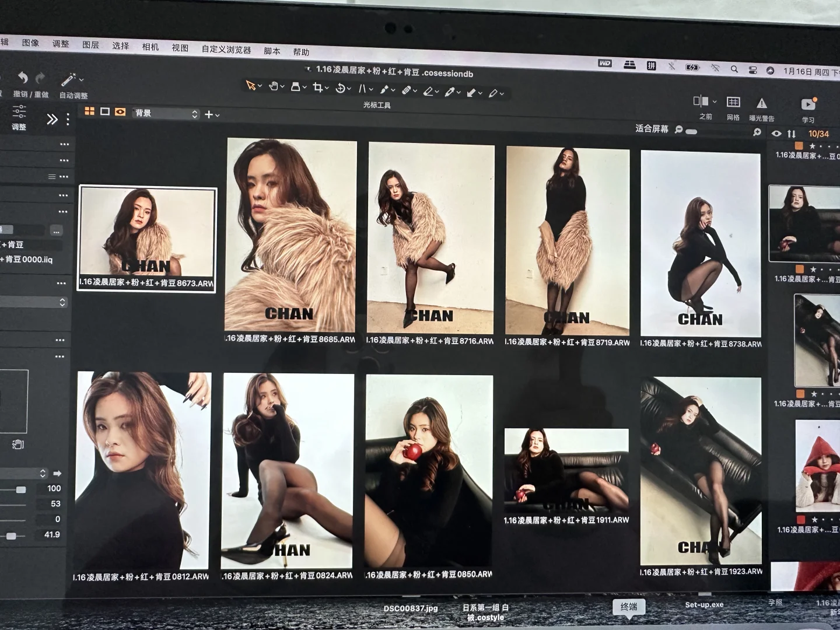Open Control Center in macOS menu bar
Viewport: 840px width, 630px height.
click(x=753, y=70)
